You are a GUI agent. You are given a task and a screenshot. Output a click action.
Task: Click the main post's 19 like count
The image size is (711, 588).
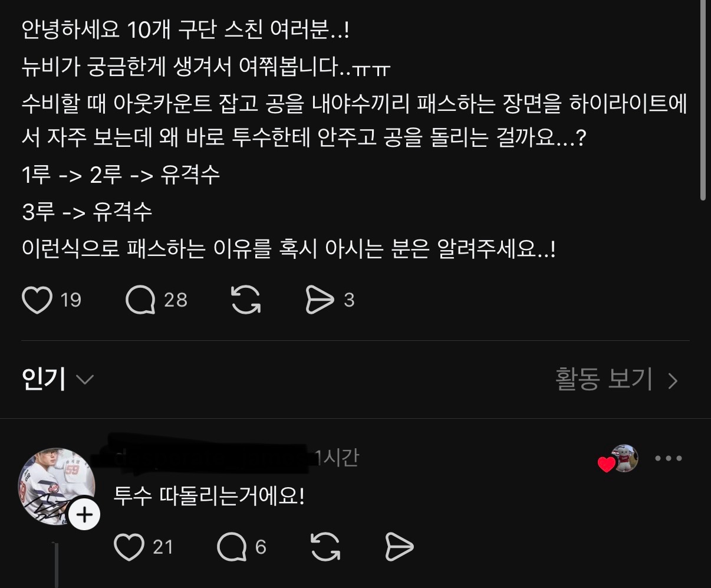coord(71,300)
